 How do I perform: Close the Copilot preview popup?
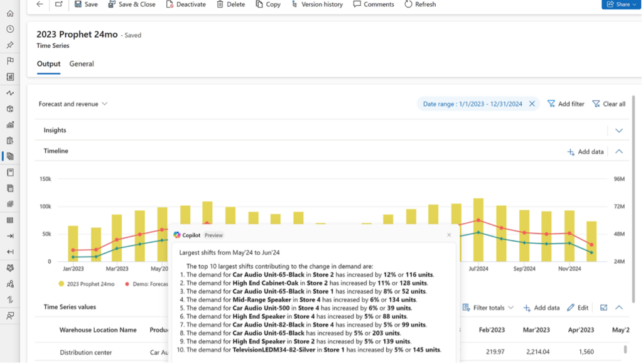click(449, 235)
